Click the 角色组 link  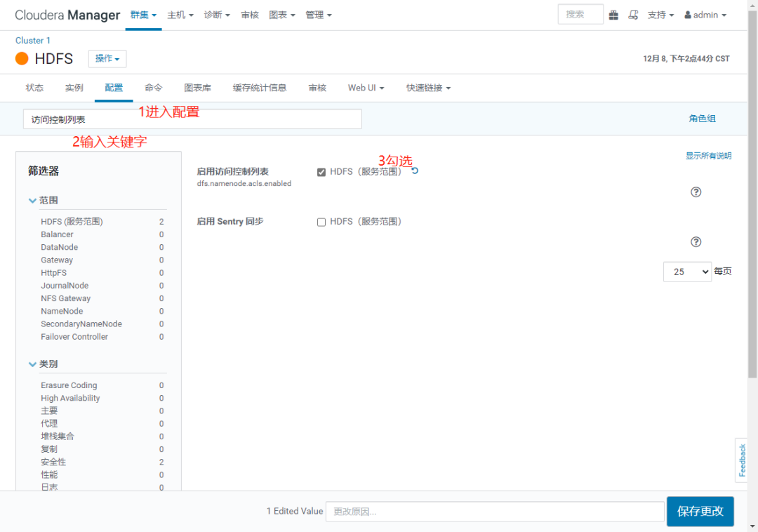(x=702, y=119)
